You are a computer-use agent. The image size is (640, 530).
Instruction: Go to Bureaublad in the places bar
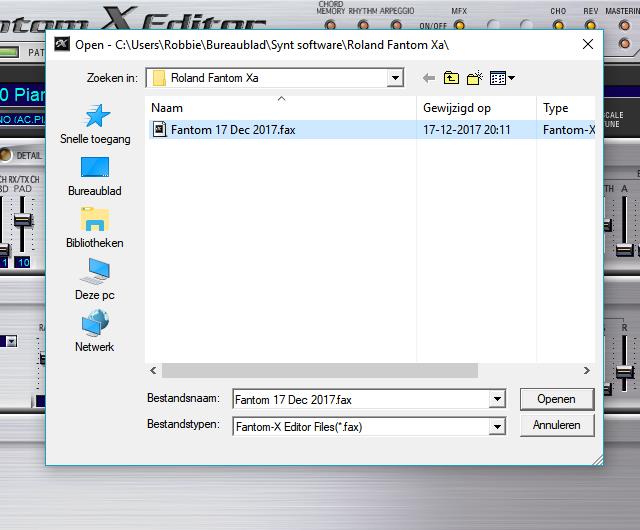point(95,176)
